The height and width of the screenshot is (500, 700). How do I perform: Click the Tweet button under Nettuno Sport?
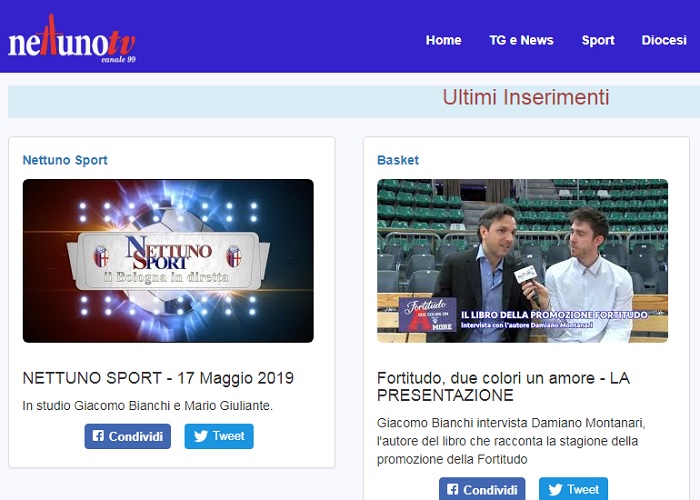(219, 436)
